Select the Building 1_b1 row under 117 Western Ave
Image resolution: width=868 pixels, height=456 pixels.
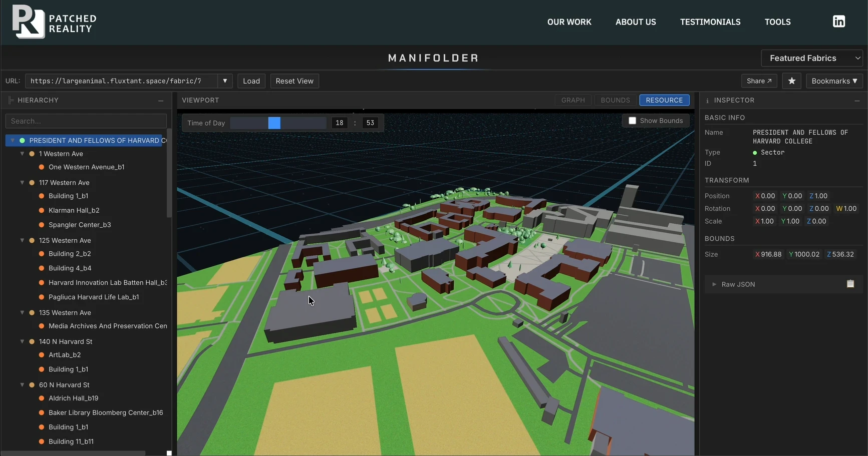[68, 196]
